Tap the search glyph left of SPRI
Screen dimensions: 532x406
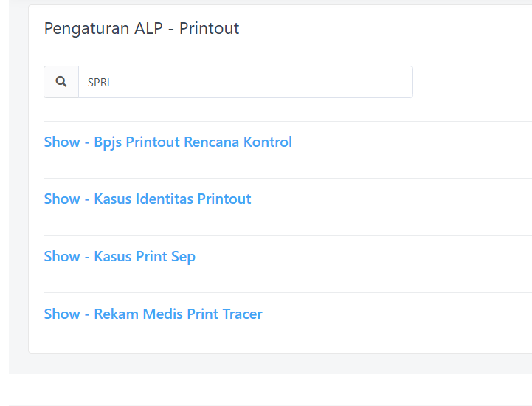tap(61, 82)
